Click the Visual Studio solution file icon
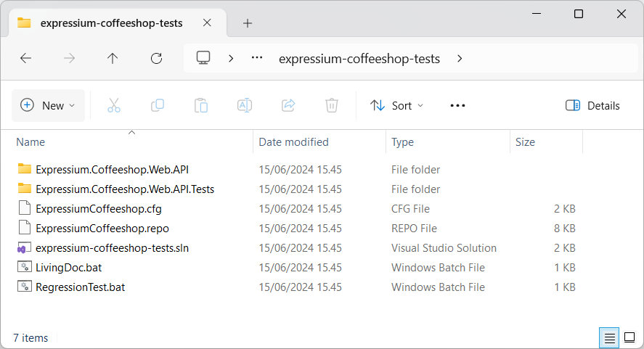The width and height of the screenshot is (644, 349). (24, 248)
